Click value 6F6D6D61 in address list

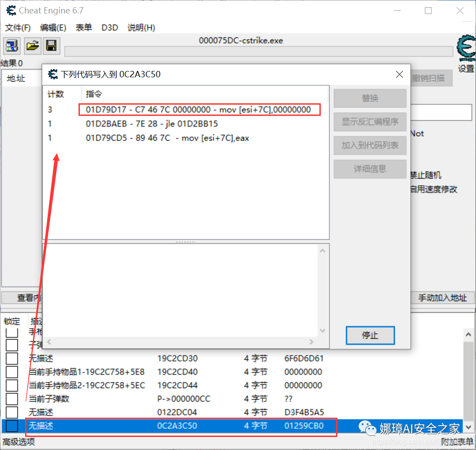pyautogui.click(x=304, y=358)
